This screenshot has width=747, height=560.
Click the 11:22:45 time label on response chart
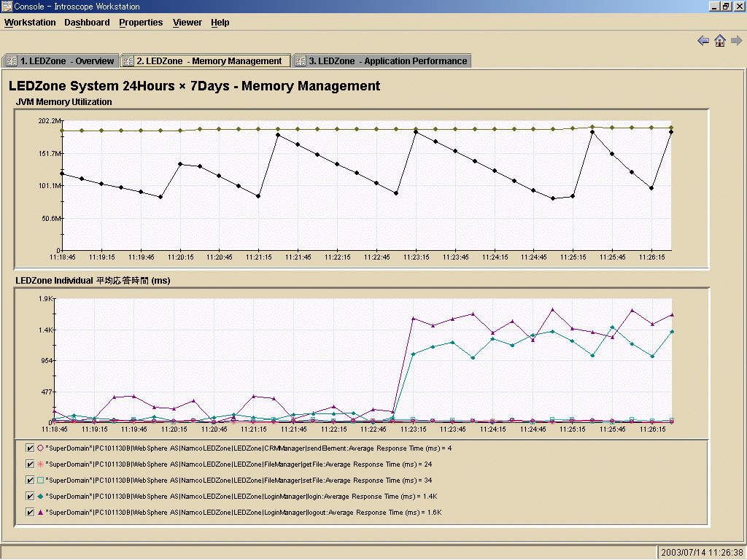pos(373,429)
